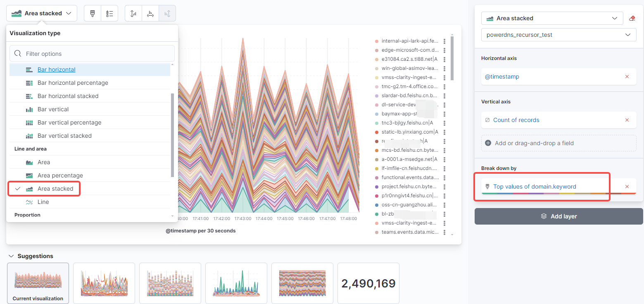This screenshot has width=644, height=304.
Task: Click legend entry static-lb.yinxiang.com|A
Action: click(x=409, y=132)
